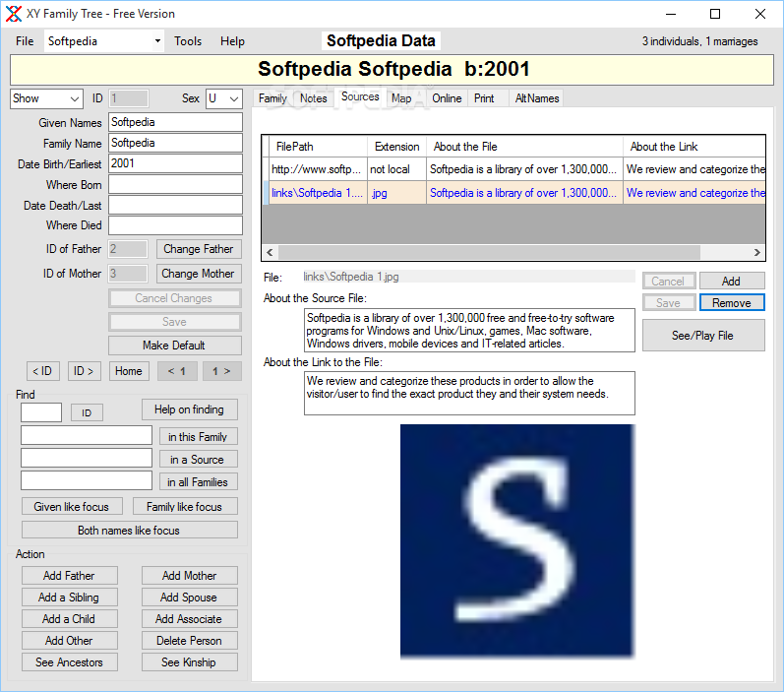The width and height of the screenshot is (784, 692).
Task: Click the Find ID number field
Action: pos(41,412)
